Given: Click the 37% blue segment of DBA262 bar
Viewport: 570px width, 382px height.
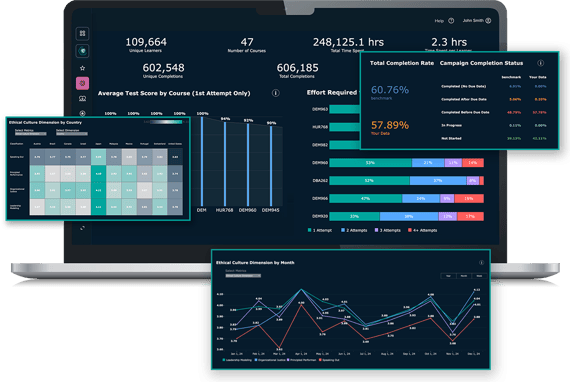Looking at the screenshot, I should (438, 181).
